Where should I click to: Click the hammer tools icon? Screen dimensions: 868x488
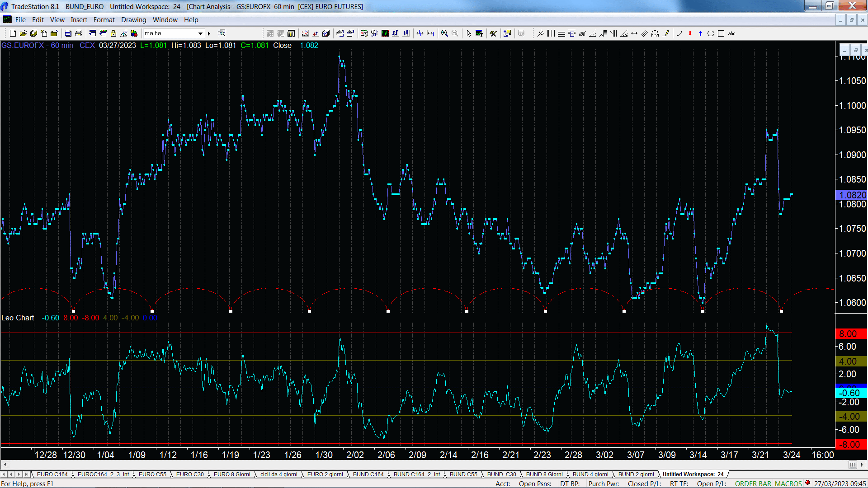493,33
